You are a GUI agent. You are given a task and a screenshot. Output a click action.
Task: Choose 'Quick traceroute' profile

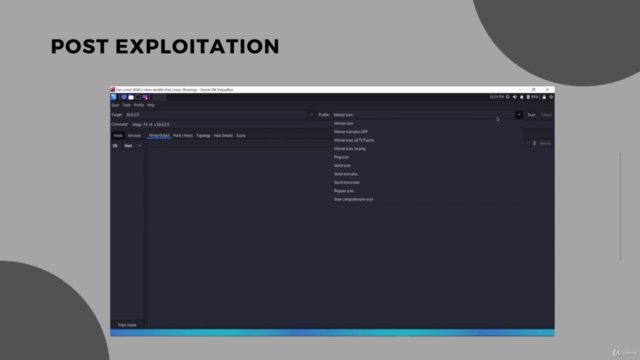pyautogui.click(x=428, y=182)
